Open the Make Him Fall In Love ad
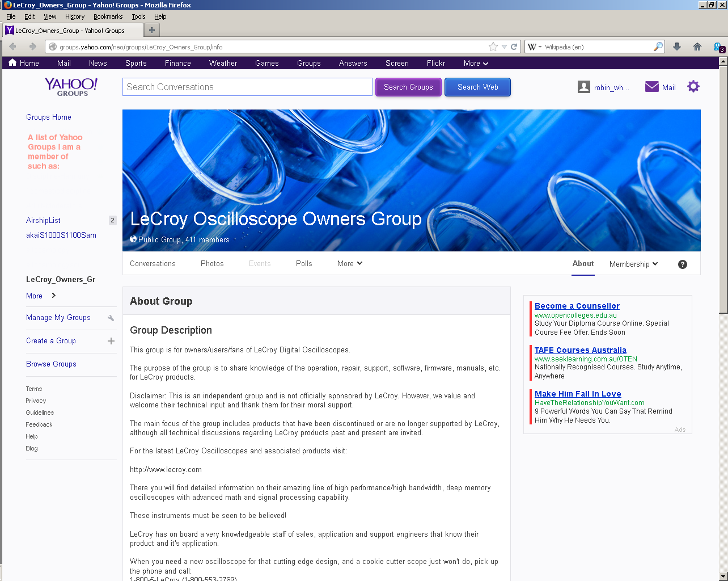Image resolution: width=728 pixels, height=581 pixels. 578,394
